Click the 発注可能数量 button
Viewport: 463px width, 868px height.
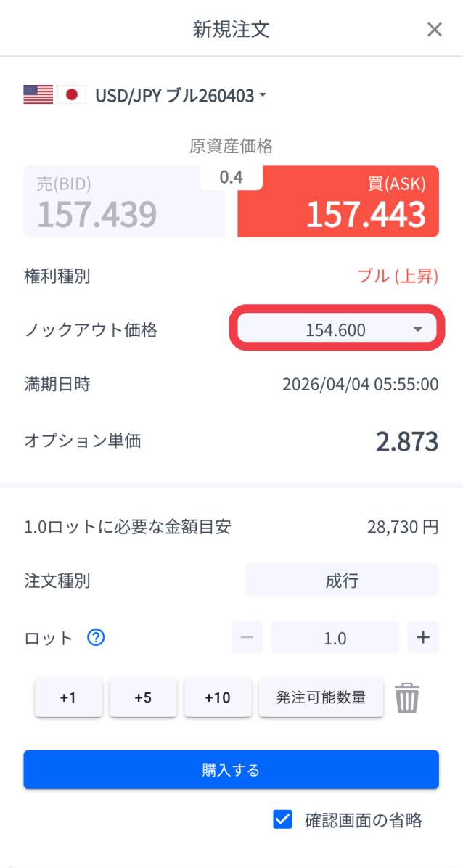[321, 697]
